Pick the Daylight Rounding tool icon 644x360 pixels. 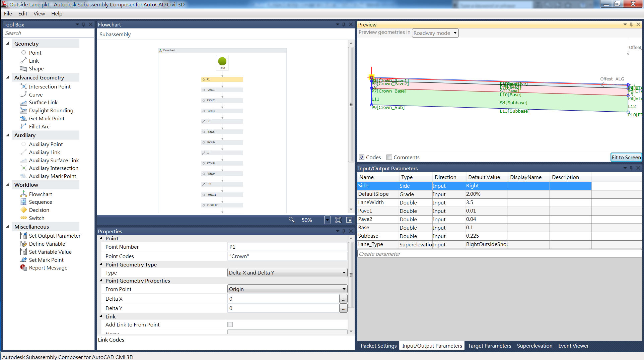point(23,110)
